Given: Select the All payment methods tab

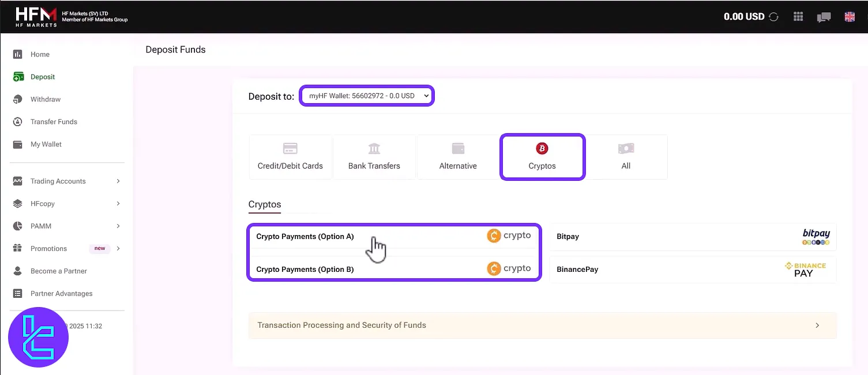Looking at the screenshot, I should click(626, 157).
